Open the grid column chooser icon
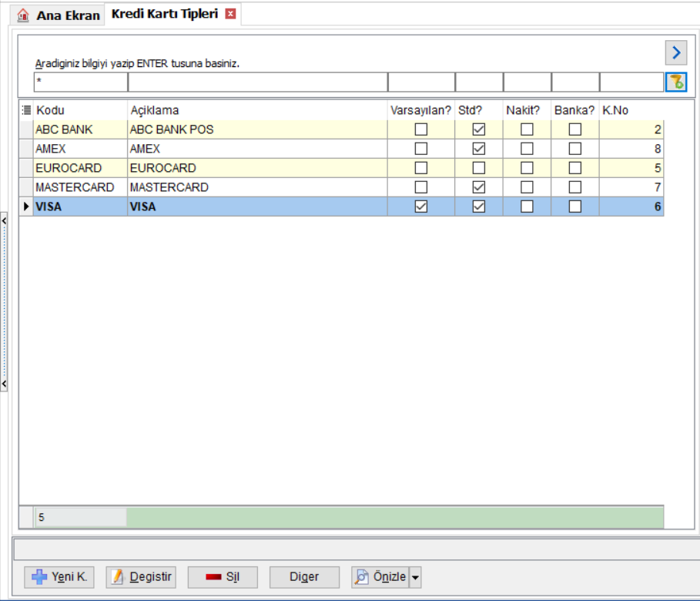The height and width of the screenshot is (601, 700). (x=26, y=110)
